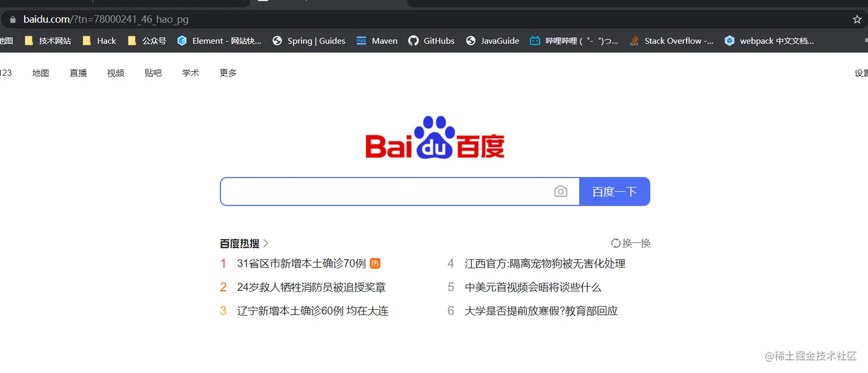Go to 贴吧 in the top navigation
The image size is (868, 373).
click(153, 73)
